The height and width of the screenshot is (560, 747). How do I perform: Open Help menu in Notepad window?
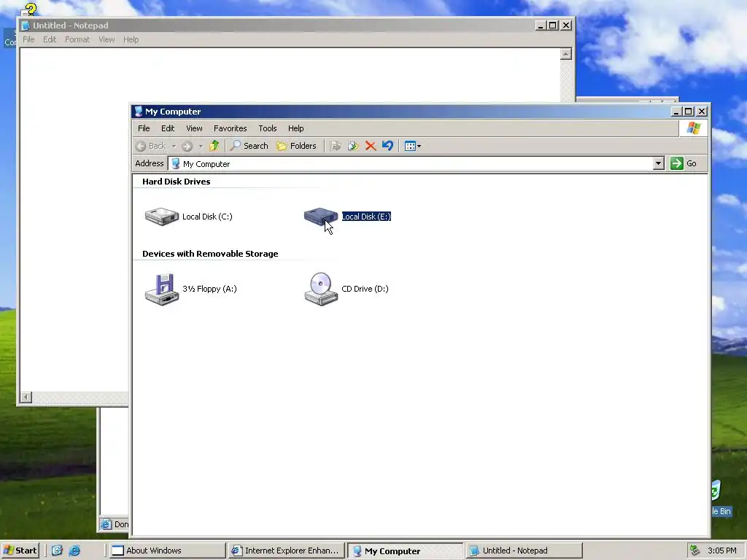(131, 39)
